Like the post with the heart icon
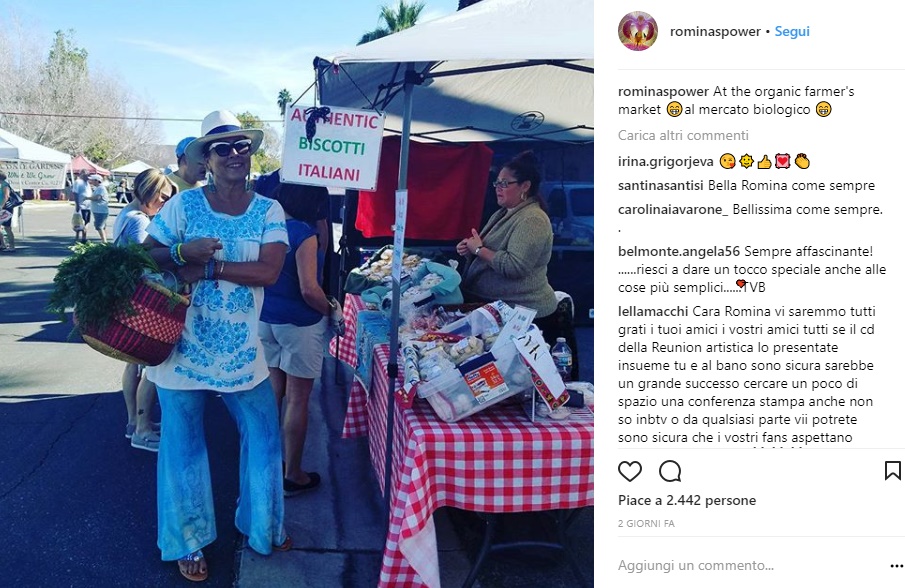The image size is (905, 588). point(630,471)
